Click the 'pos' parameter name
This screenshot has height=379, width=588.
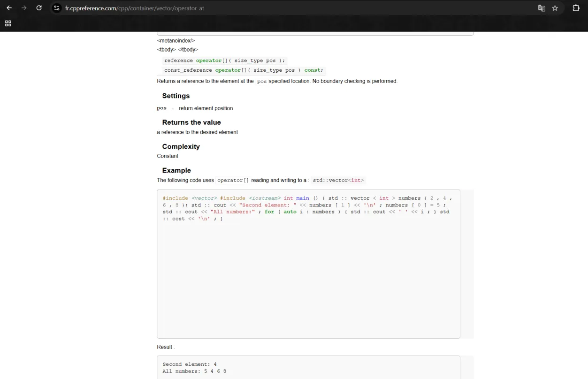click(162, 108)
